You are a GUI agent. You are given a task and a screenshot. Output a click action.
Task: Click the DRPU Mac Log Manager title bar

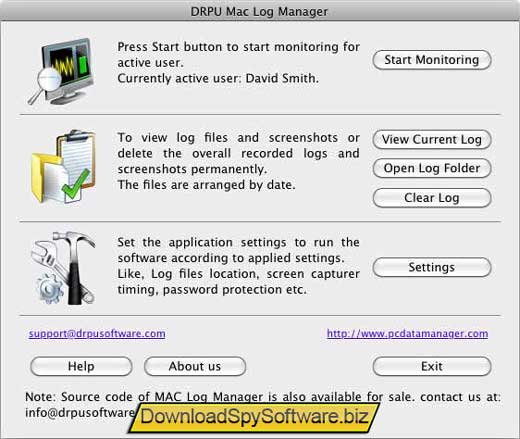point(260,11)
